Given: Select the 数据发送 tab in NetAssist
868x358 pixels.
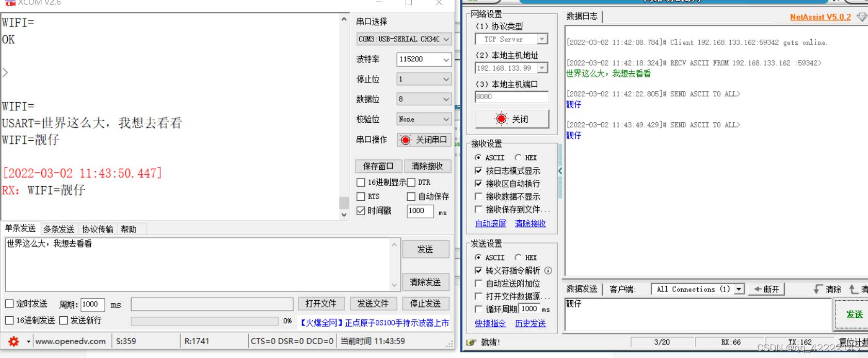Looking at the screenshot, I should point(582,289).
